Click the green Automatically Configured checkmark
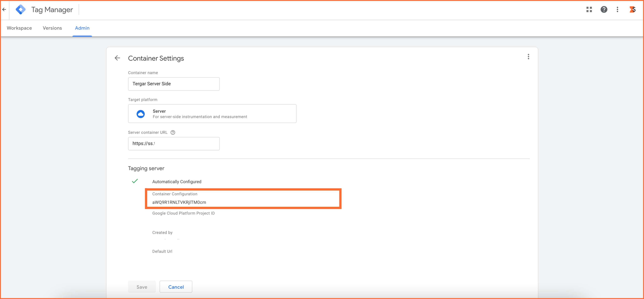 (135, 181)
